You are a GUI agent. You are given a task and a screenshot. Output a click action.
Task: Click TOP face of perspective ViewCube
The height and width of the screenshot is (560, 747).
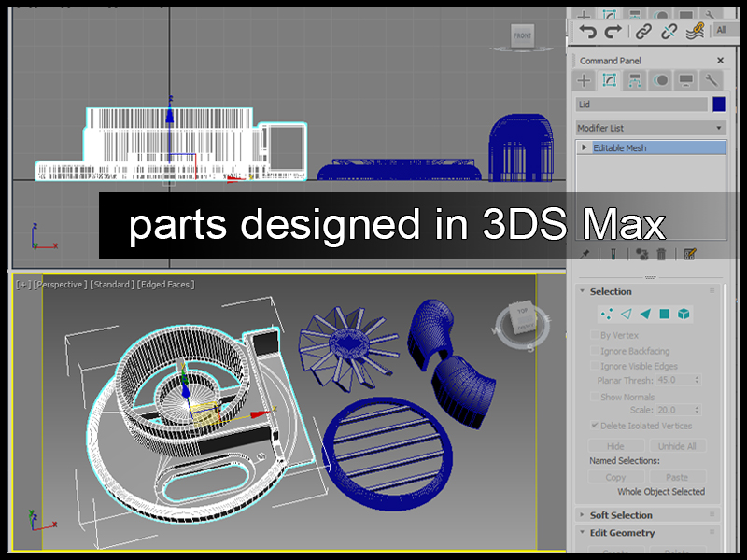(x=523, y=311)
